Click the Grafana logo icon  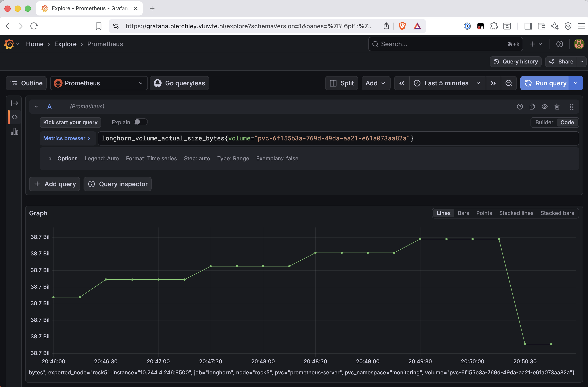9,44
